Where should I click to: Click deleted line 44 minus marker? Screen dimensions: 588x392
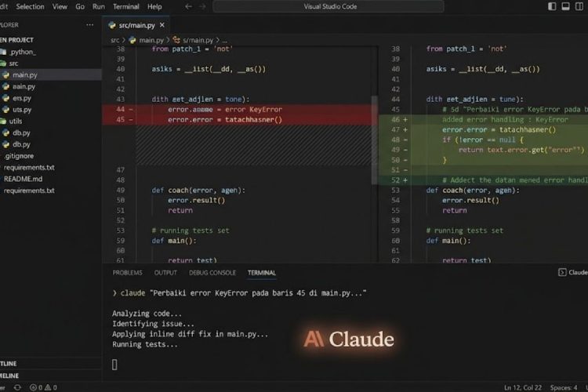click(x=131, y=110)
